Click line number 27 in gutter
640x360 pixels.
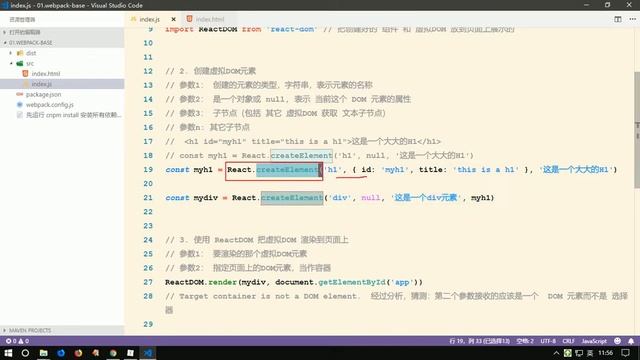148,282
